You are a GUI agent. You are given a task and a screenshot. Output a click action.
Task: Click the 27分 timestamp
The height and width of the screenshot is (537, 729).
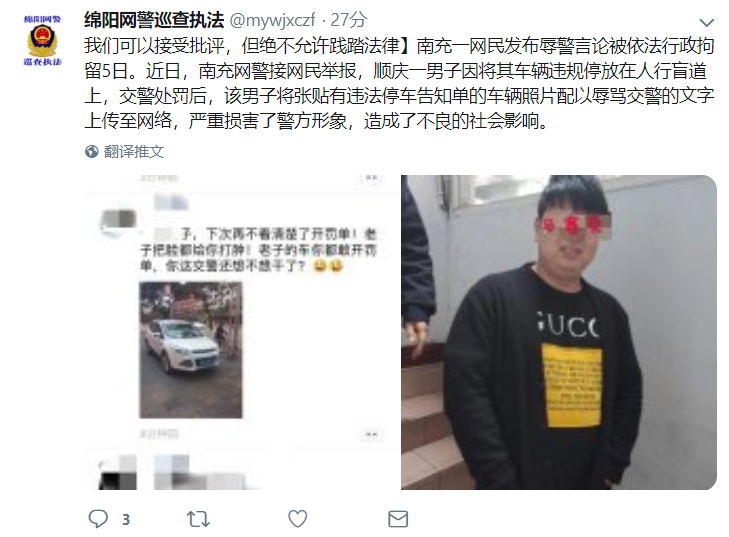(349, 20)
